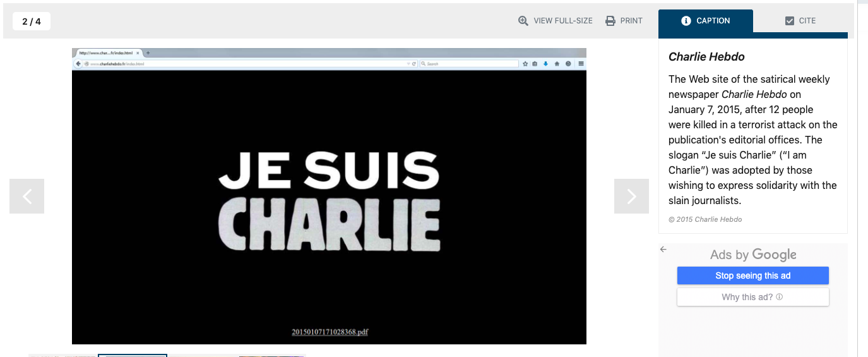Advance to next image with right arrow

tap(631, 196)
